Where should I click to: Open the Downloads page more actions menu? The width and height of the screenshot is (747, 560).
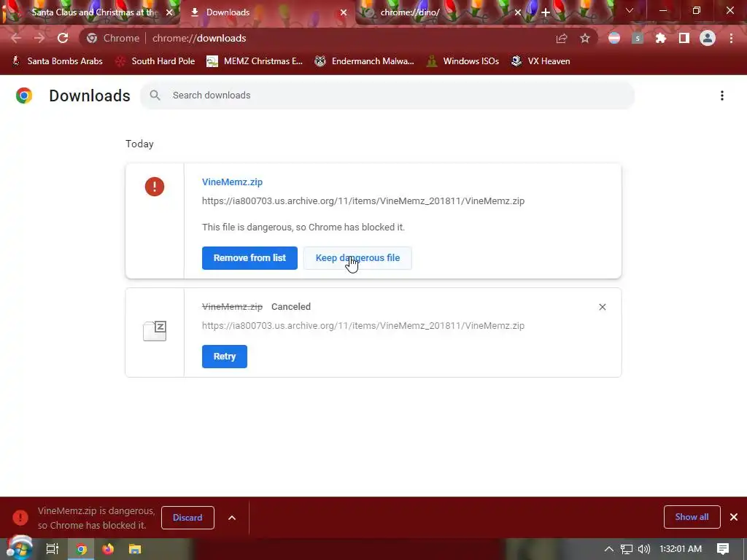tap(722, 96)
